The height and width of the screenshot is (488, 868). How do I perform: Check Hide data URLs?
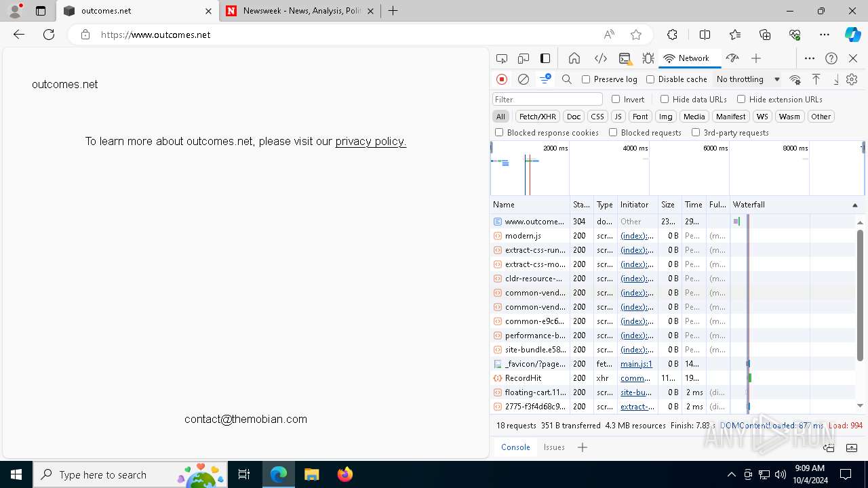[665, 99]
